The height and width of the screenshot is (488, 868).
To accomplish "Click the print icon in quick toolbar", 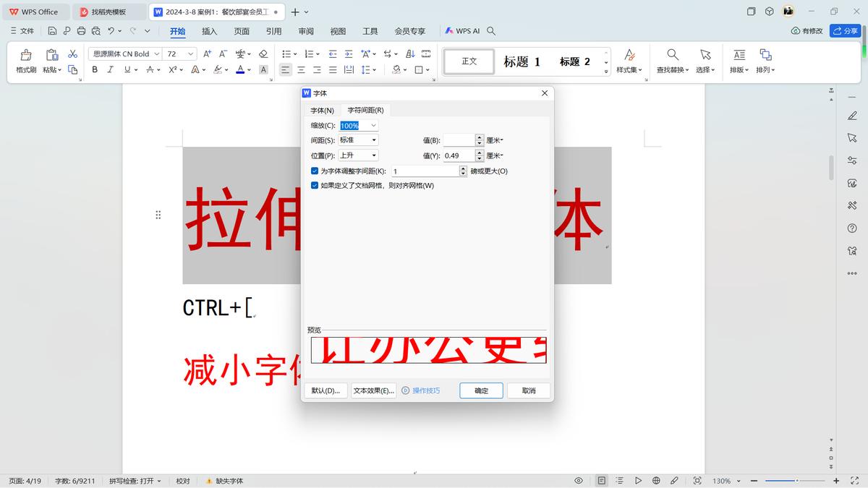I will [81, 31].
